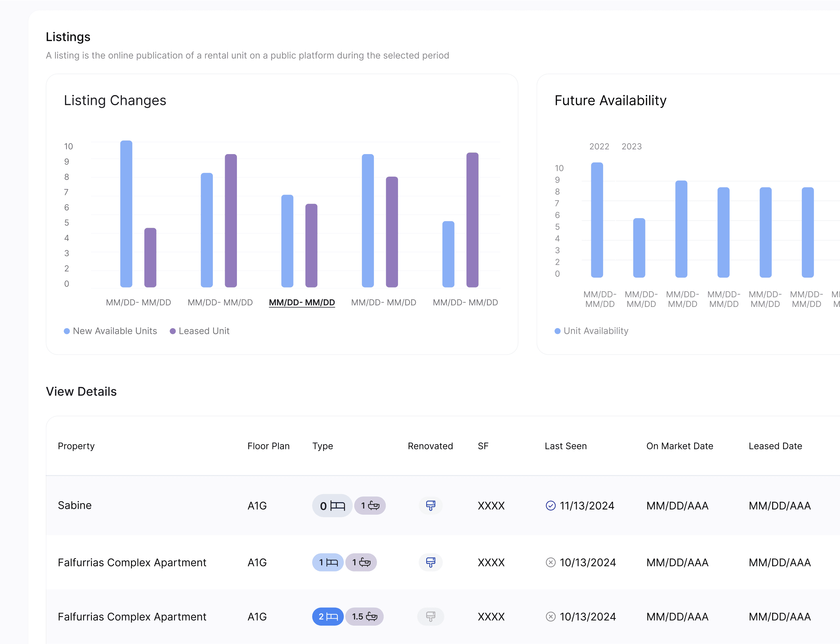Click the View Details heading

pos(81,391)
